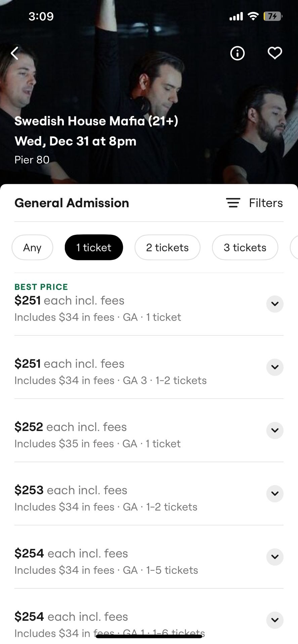Tap the battery indicator icon
The height and width of the screenshot is (644, 298).
[272, 16]
